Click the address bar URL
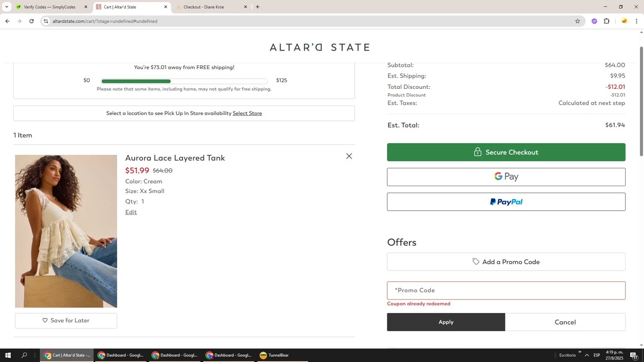 coord(105,21)
